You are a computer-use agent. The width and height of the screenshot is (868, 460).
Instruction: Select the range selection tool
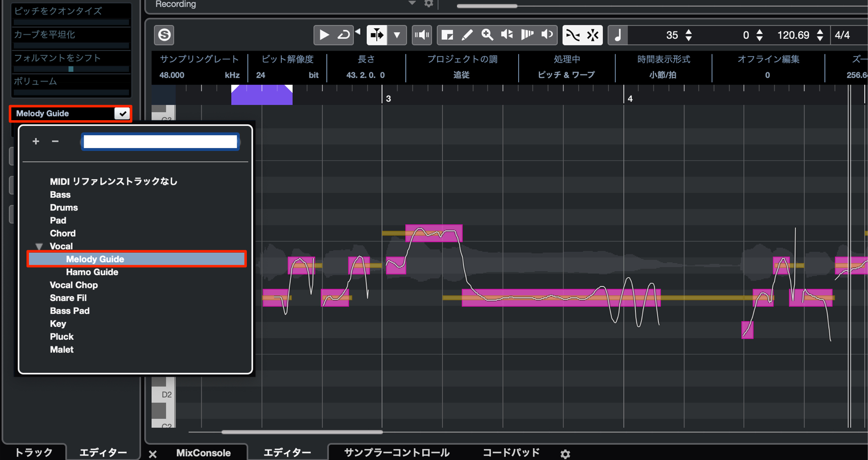coord(447,35)
